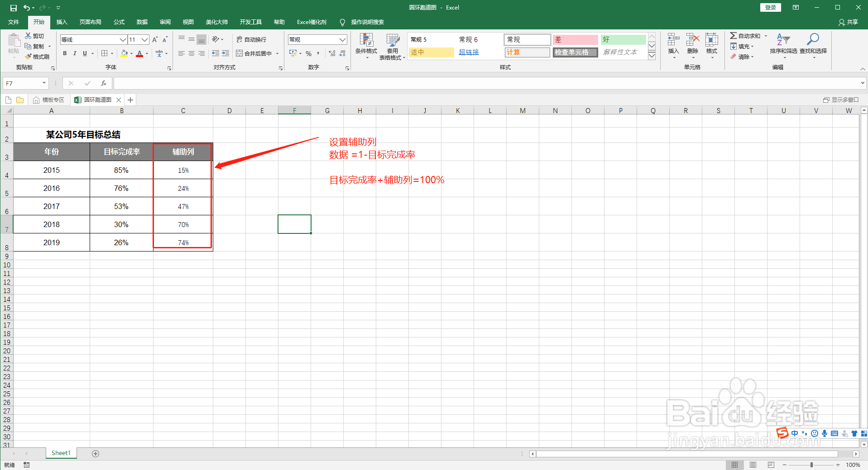Click the increase indent icon
This screenshot has width=868, height=470.
click(x=225, y=53)
